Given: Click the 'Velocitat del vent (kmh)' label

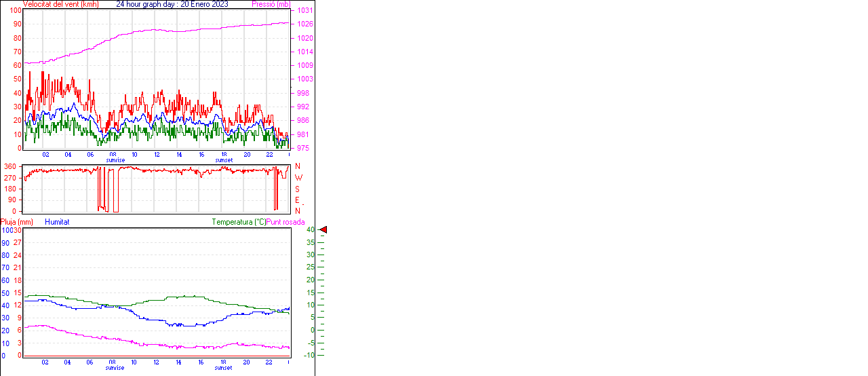Looking at the screenshot, I should 60,4.
